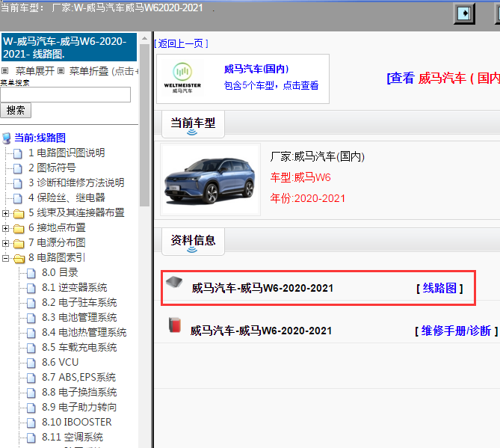Viewport: 500px width, 448px height.
Task: Open 2 图标符号
Action: pyautogui.click(x=52, y=168)
